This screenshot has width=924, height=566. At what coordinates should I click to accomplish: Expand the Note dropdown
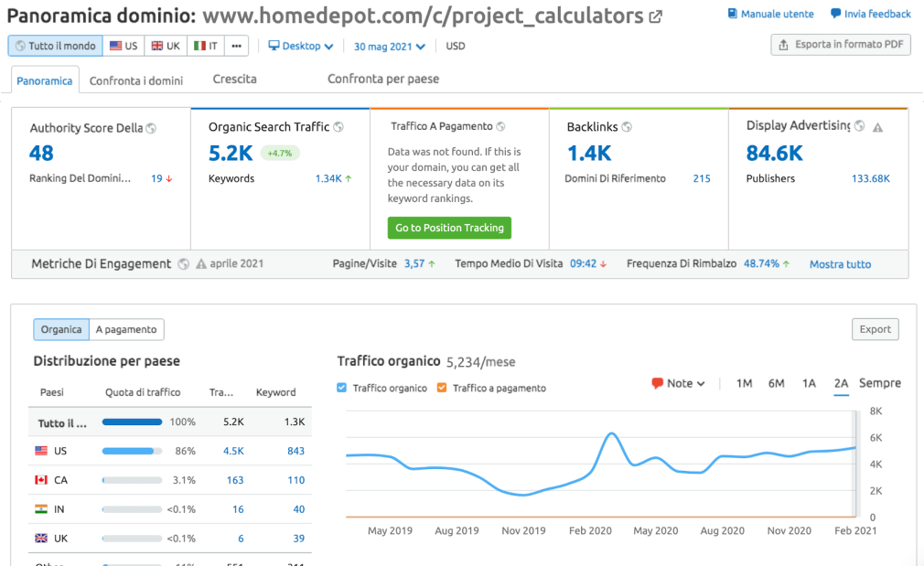[x=678, y=383]
